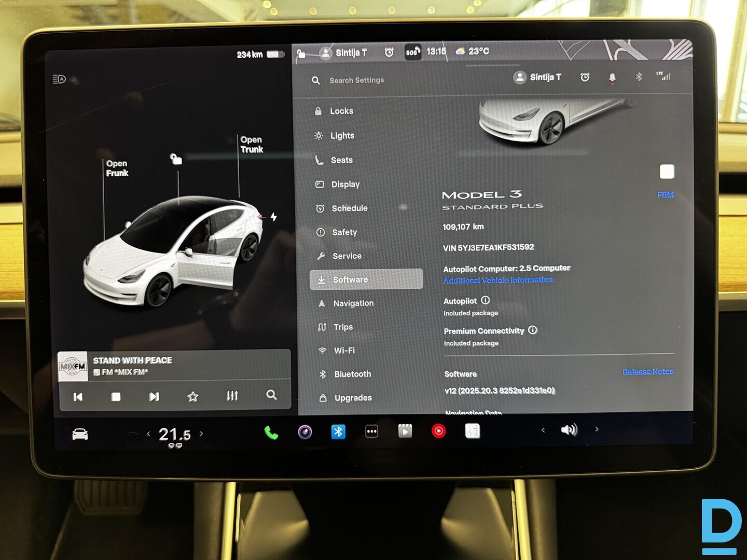Tap the FBM link

(x=666, y=195)
